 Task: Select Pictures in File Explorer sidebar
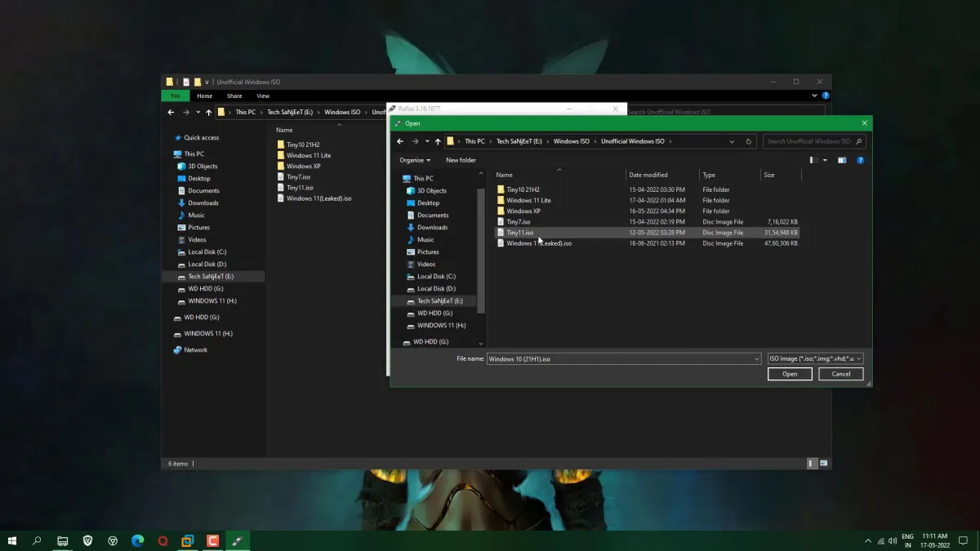coord(198,227)
